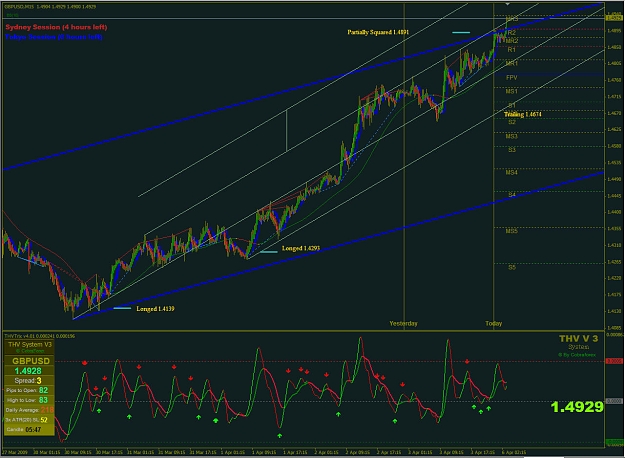Click the MS4 pivot label
The width and height of the screenshot is (625, 458).
tap(511, 173)
